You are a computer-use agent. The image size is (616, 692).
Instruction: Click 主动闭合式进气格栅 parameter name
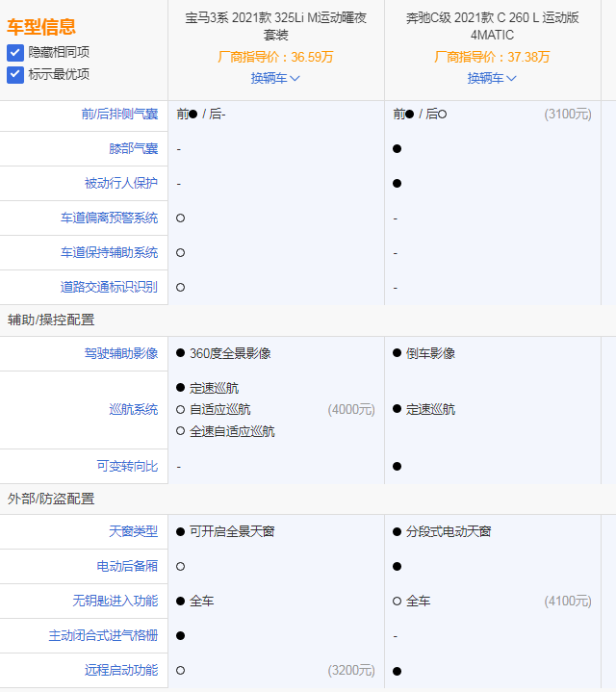[x=103, y=635]
